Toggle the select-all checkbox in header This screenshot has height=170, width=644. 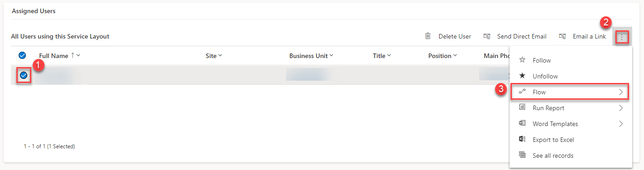tap(22, 55)
